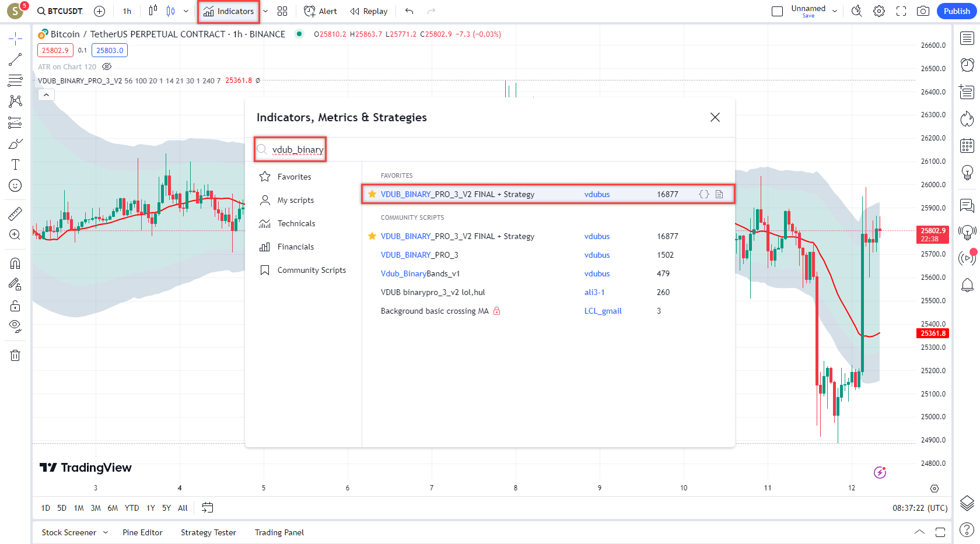
Task: Open the Alert creation button
Action: 320,11
